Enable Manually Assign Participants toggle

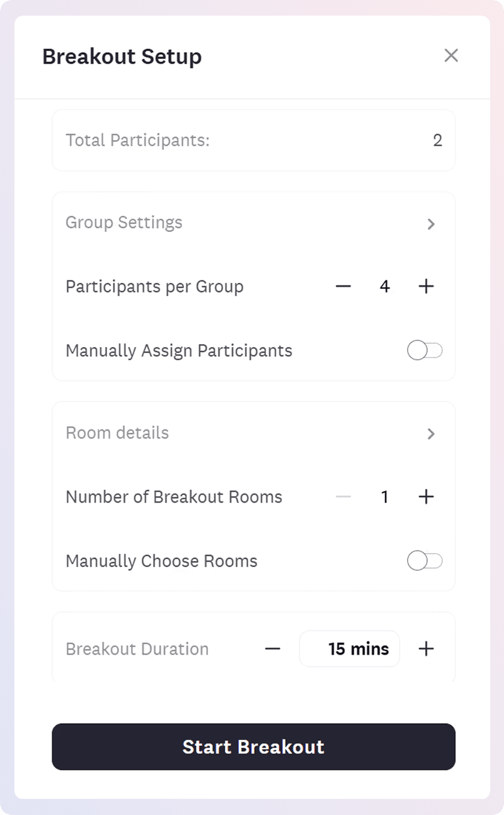[425, 351]
